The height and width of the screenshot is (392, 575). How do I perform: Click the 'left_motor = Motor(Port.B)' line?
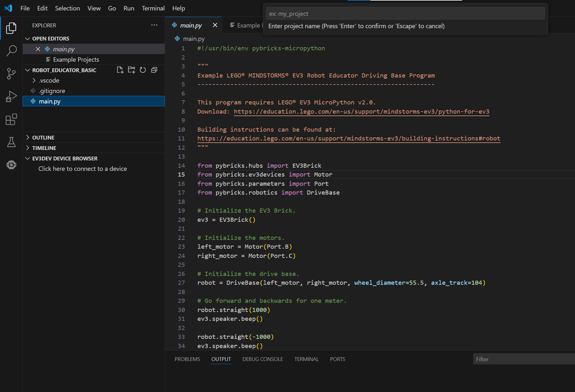coord(244,246)
